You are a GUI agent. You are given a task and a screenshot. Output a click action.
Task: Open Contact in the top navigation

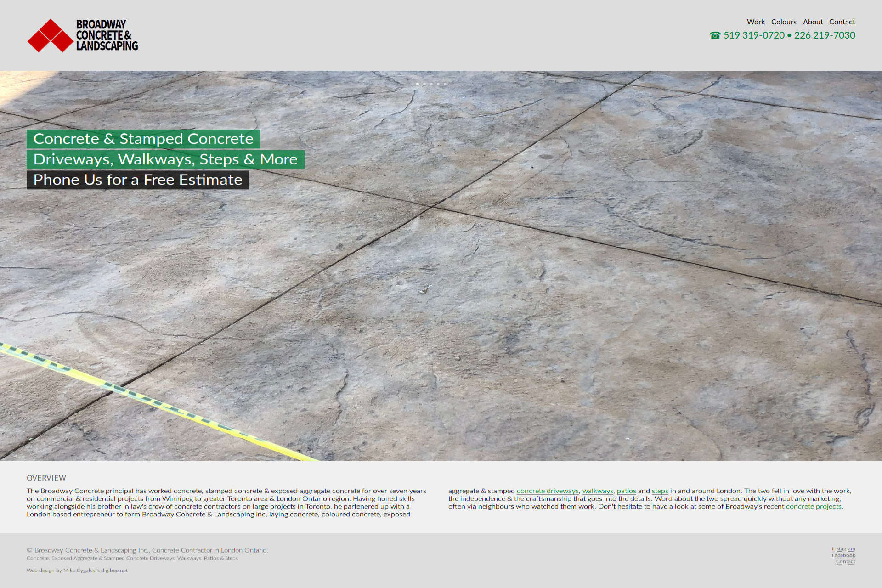[x=842, y=22]
